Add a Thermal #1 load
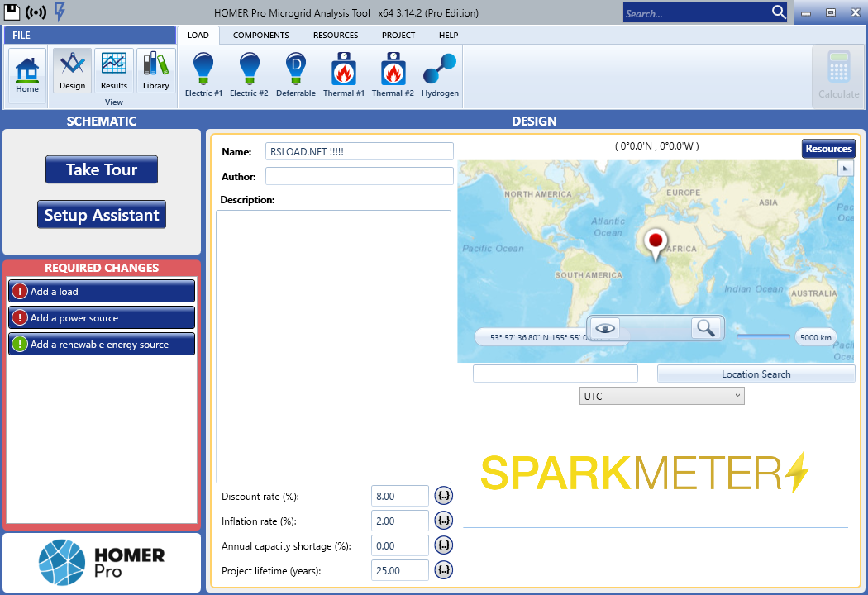Screen dimensions: 868x595 pos(344,74)
